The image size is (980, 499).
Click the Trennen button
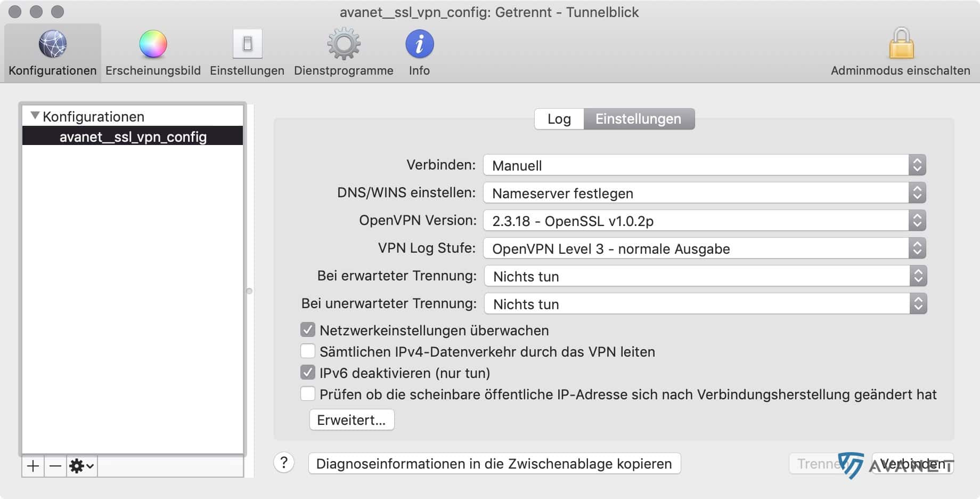(828, 463)
